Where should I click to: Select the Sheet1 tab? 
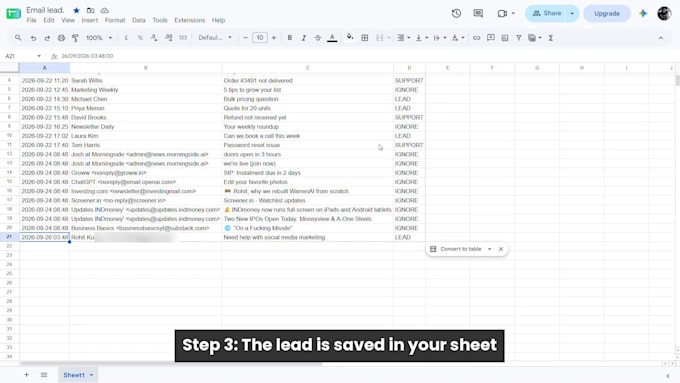pos(78,375)
